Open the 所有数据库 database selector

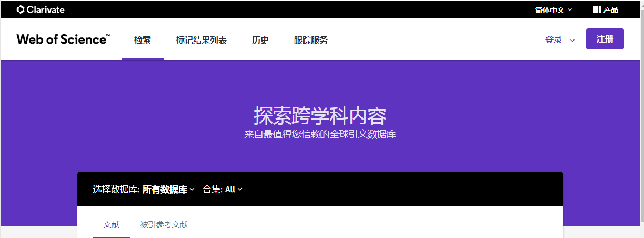click(x=168, y=190)
